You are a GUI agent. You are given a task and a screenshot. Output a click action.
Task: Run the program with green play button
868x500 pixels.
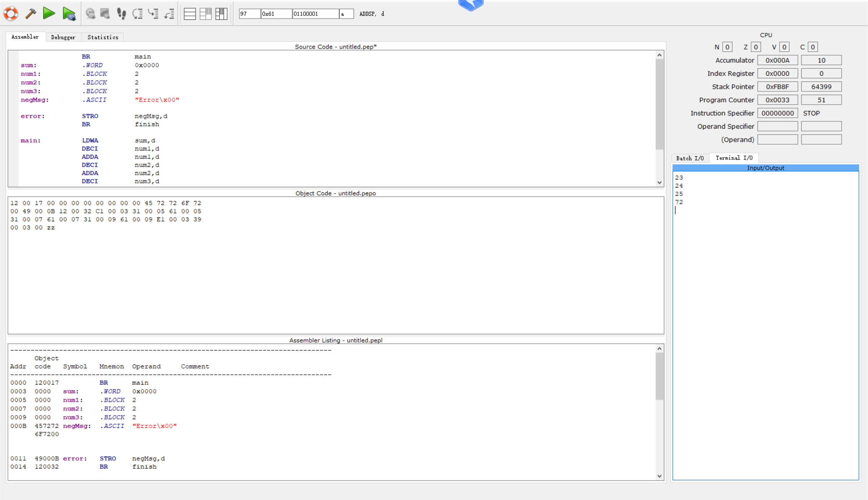pyautogui.click(x=49, y=14)
